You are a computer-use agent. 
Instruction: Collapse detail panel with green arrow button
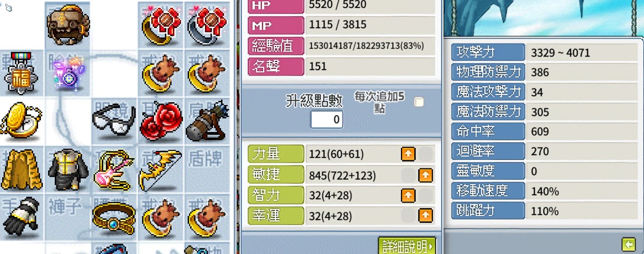tap(628, 245)
